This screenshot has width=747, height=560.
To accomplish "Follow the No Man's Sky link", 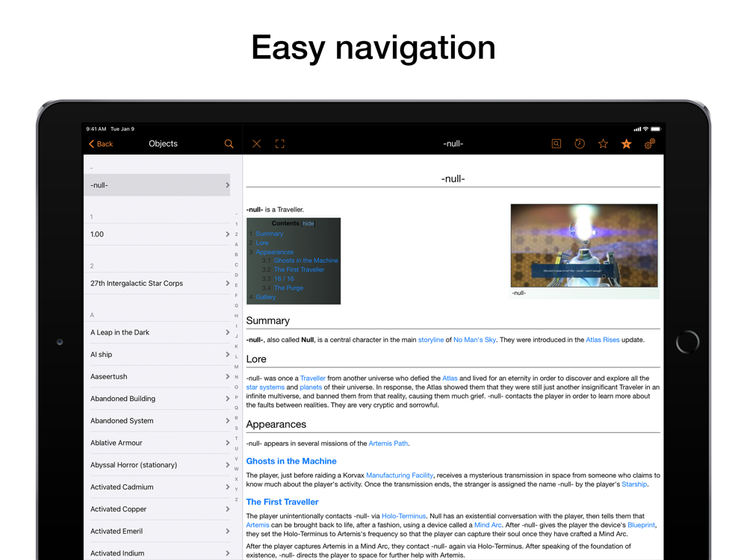I will (474, 340).
